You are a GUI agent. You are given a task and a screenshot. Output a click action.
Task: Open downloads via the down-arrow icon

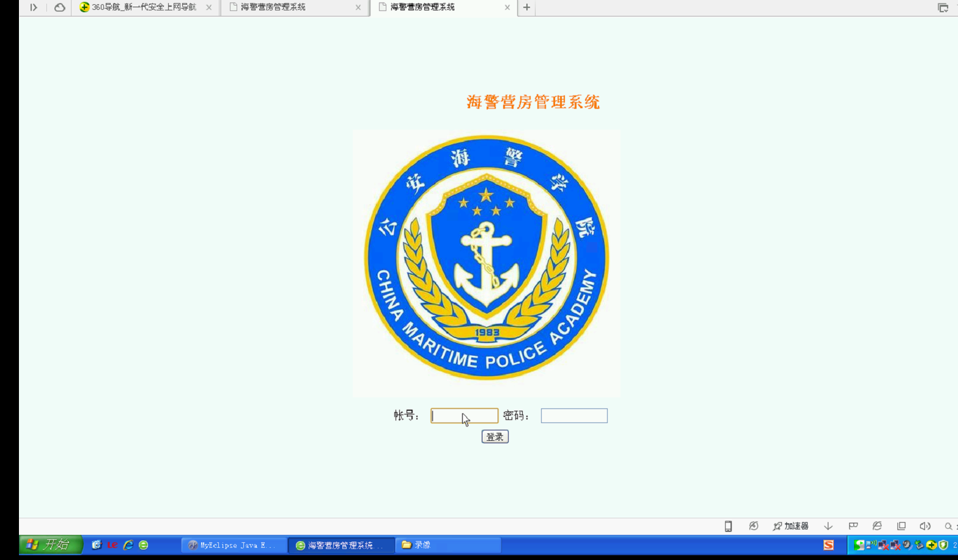click(x=828, y=526)
